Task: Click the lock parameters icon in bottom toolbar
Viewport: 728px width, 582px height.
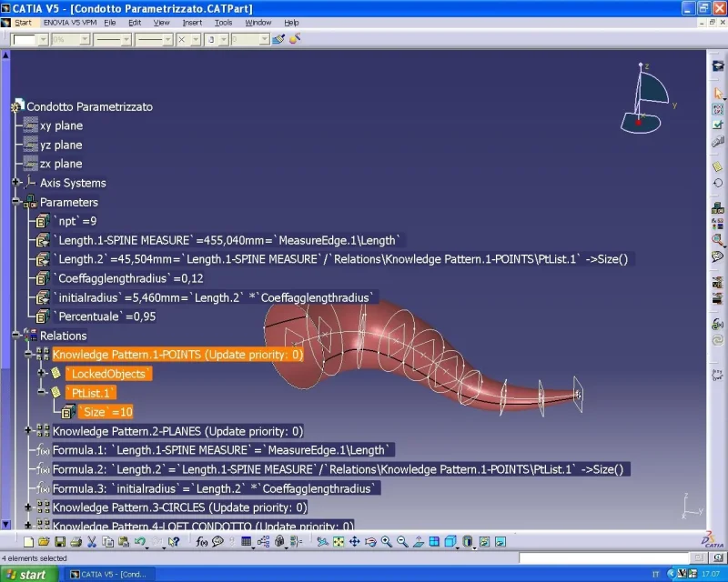Action: (279, 542)
